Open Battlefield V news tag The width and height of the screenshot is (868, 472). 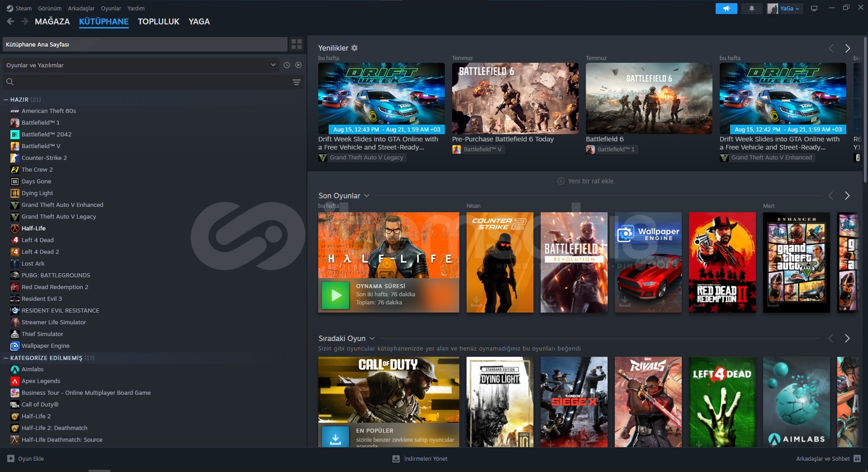tap(478, 150)
